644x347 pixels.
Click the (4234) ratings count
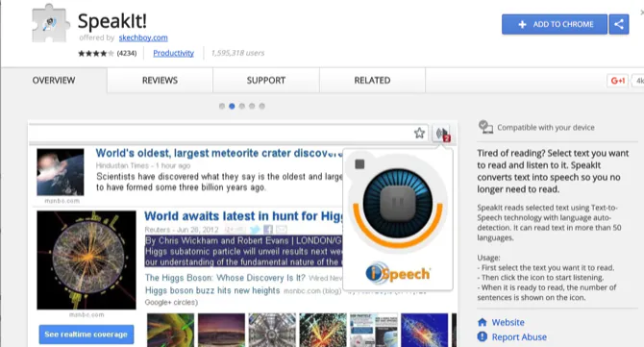point(127,53)
